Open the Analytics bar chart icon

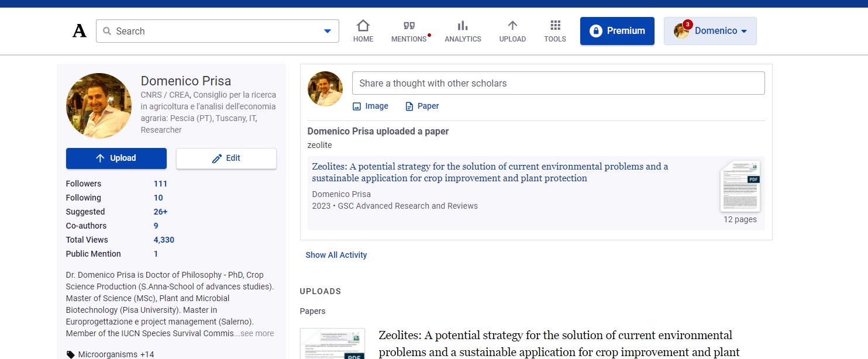pos(463,26)
